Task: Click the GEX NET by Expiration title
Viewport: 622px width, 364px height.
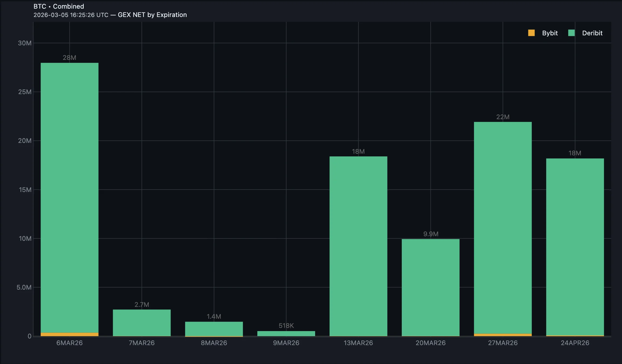Action: coord(152,15)
